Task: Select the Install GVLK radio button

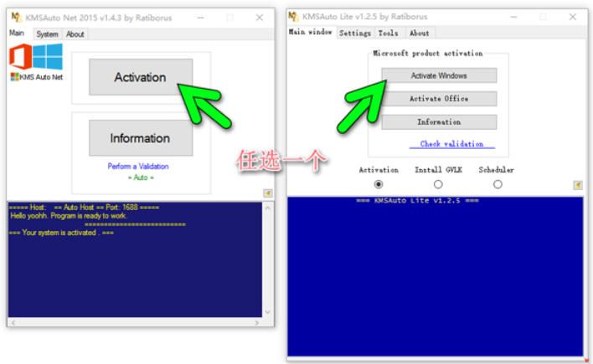Action: point(438,184)
